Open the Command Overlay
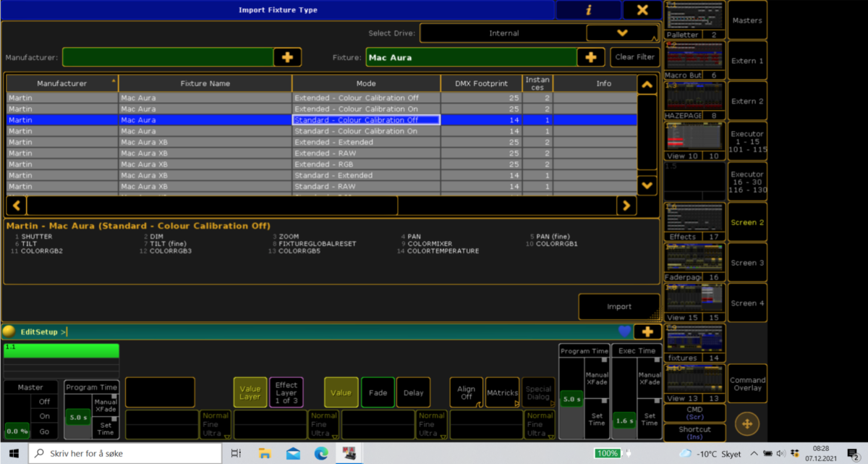The image size is (868, 464). 747,384
